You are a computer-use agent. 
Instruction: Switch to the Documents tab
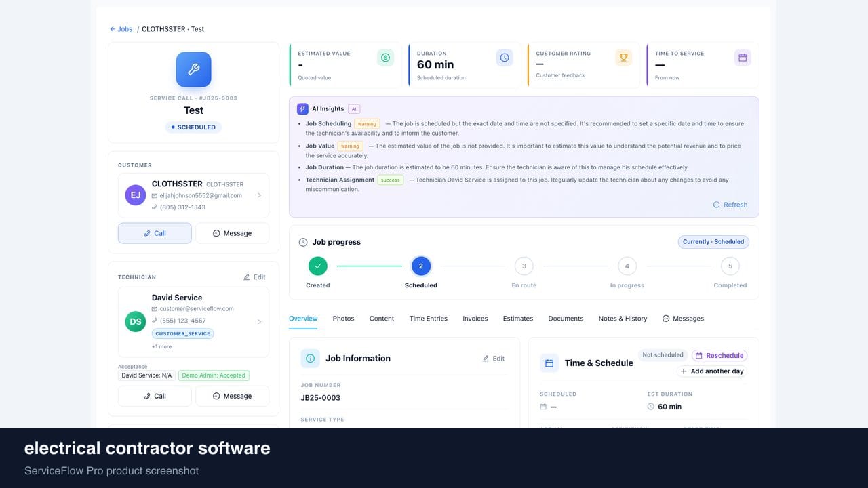566,319
